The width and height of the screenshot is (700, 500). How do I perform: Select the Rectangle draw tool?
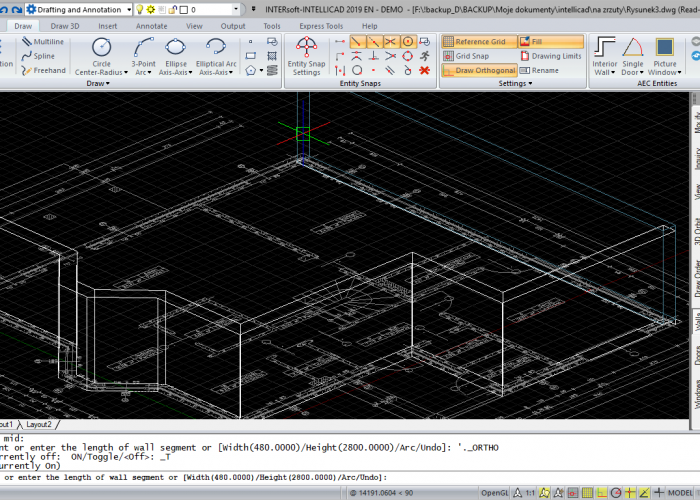pos(251,56)
